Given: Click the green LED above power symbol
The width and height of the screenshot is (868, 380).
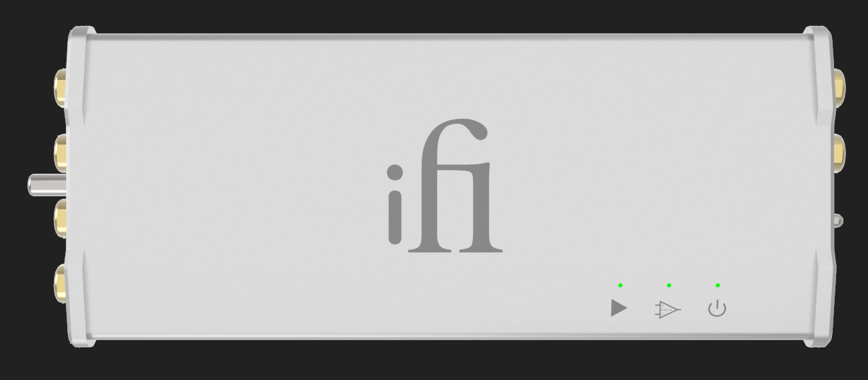Looking at the screenshot, I should click(718, 285).
